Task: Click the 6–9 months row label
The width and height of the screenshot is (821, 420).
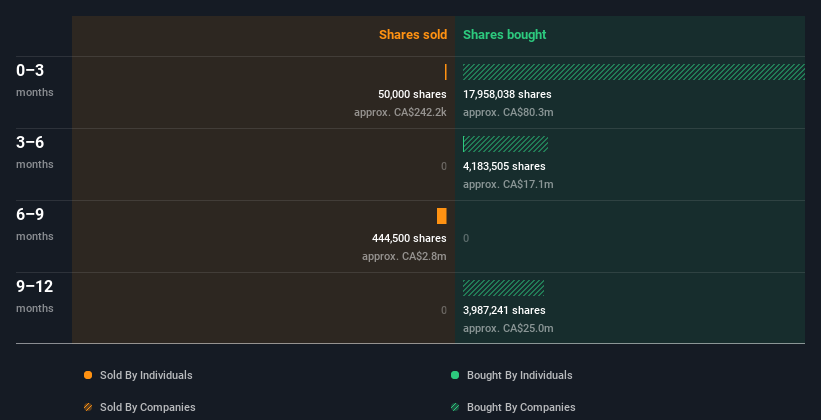Action: [35, 224]
